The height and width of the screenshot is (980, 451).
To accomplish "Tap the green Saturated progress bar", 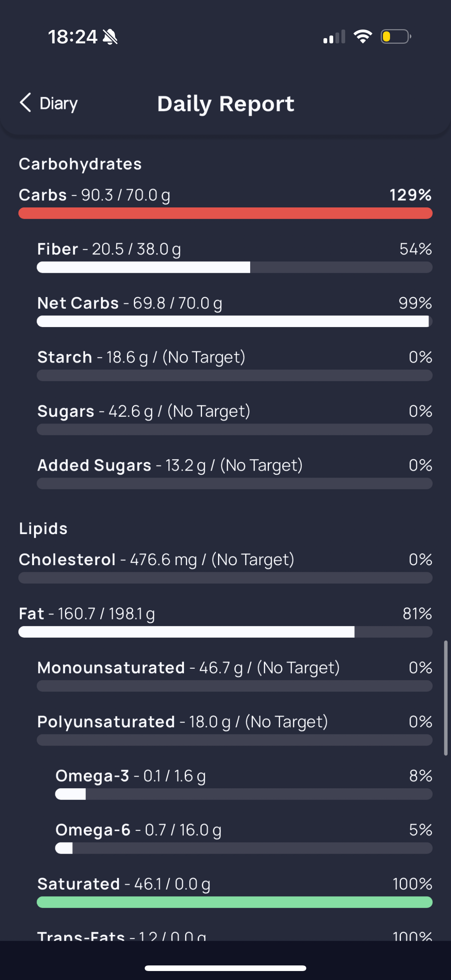I will (234, 902).
